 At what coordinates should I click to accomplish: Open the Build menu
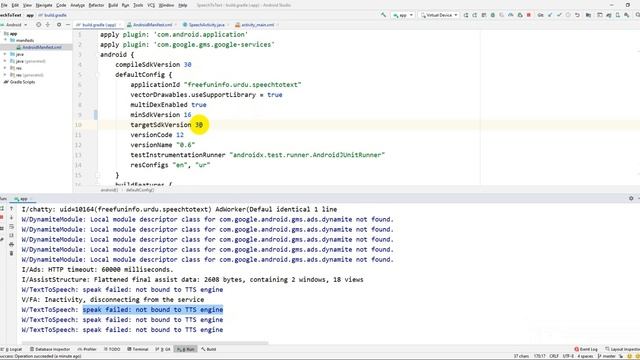point(113,5)
